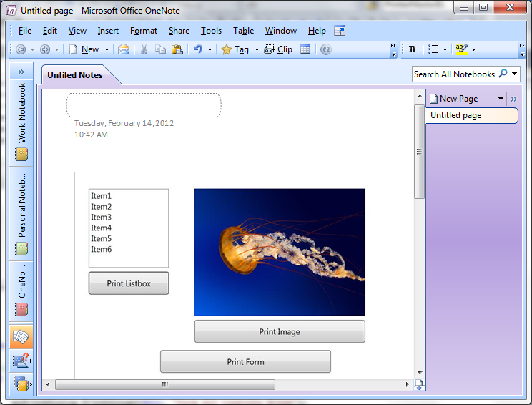Click the Tag star icon
The height and width of the screenshot is (405, 532).
click(x=226, y=49)
